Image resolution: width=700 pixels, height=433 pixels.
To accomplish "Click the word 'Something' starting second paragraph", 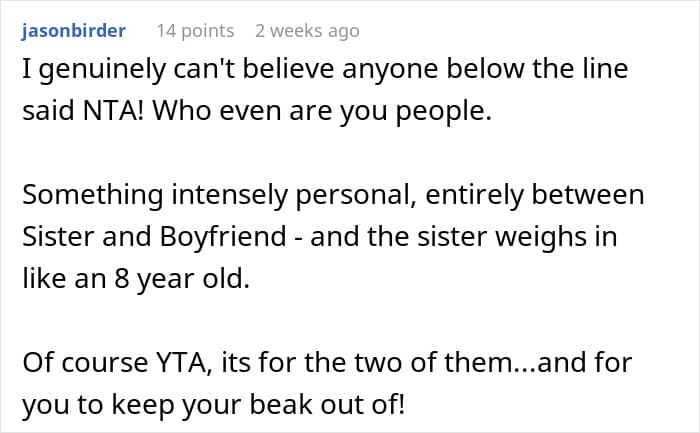I will click(93, 196).
